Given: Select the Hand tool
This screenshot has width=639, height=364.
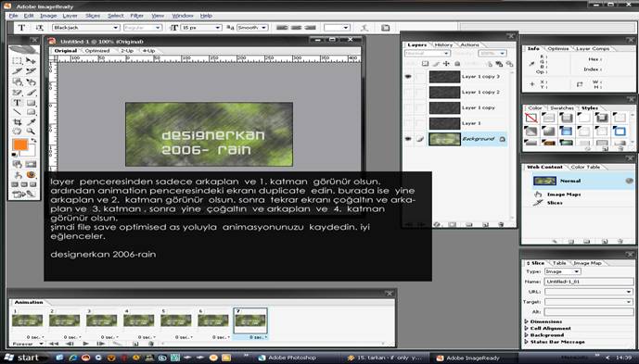Looking at the screenshot, I should 17,132.
